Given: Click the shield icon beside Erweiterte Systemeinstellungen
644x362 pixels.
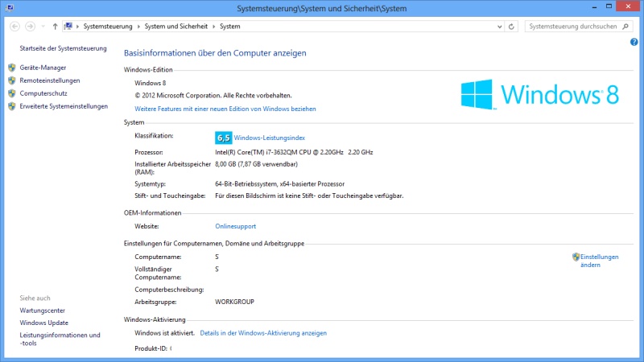Looking at the screenshot, I should pyautogui.click(x=12, y=106).
